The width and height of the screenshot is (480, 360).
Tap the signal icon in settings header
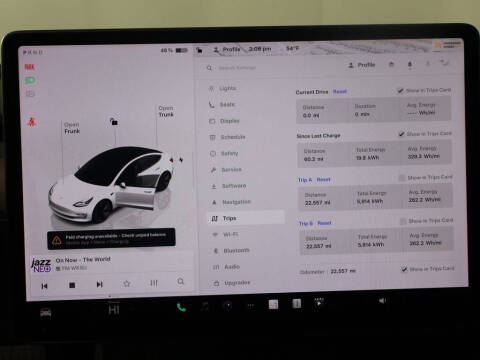[x=445, y=62]
